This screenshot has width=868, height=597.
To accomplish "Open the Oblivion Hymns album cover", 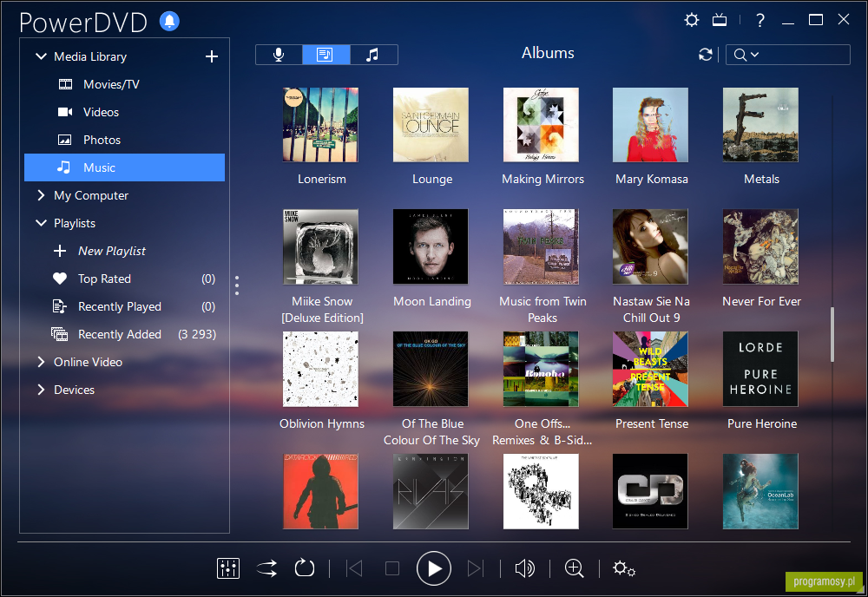I will 320,369.
